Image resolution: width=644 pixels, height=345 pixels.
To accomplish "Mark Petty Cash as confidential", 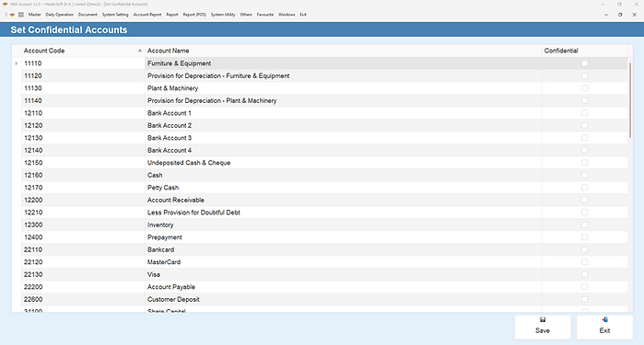I will click(x=584, y=188).
